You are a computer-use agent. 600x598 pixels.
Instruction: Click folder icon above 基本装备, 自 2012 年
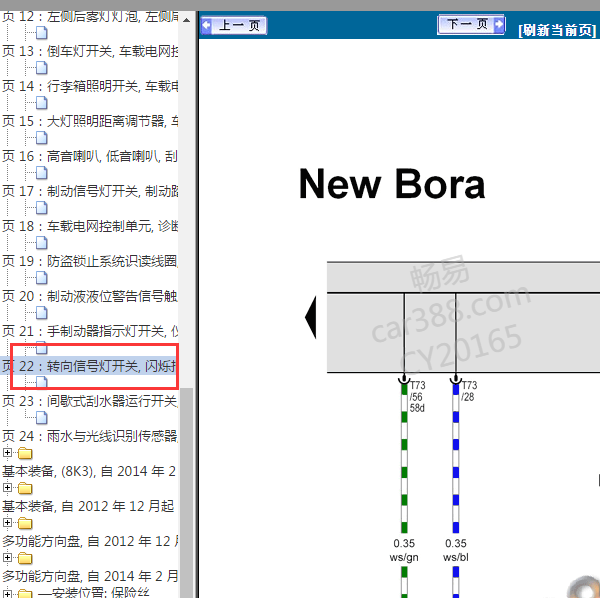25,489
